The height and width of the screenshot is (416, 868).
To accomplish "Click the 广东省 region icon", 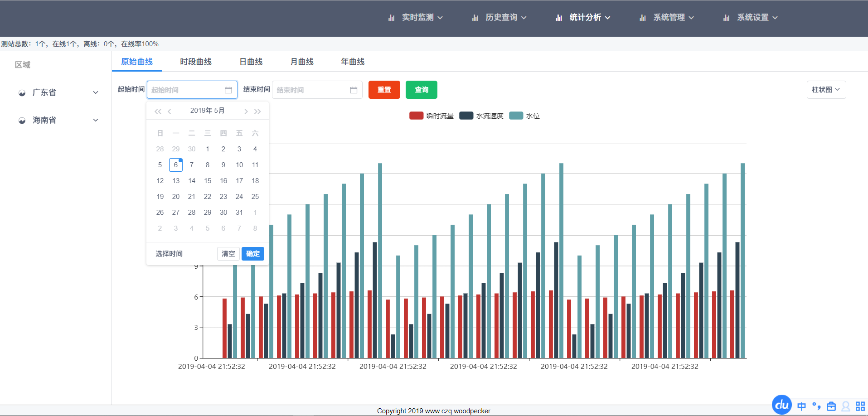I will 22,93.
